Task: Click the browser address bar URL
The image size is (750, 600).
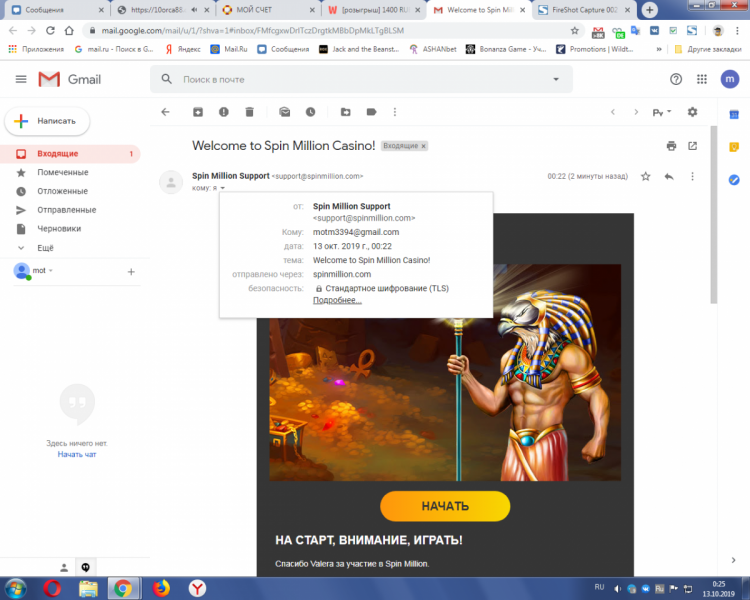Action: (x=253, y=31)
